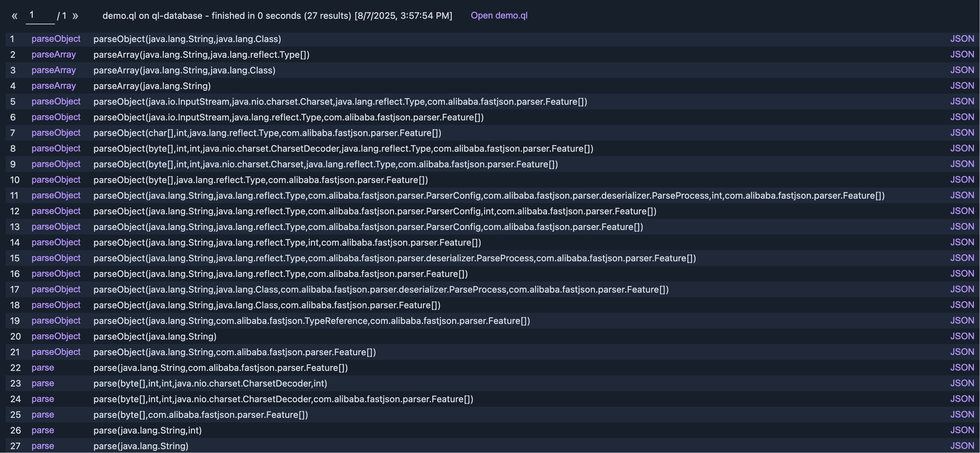
Task: Click the next page double-chevron icon
Action: (x=75, y=16)
